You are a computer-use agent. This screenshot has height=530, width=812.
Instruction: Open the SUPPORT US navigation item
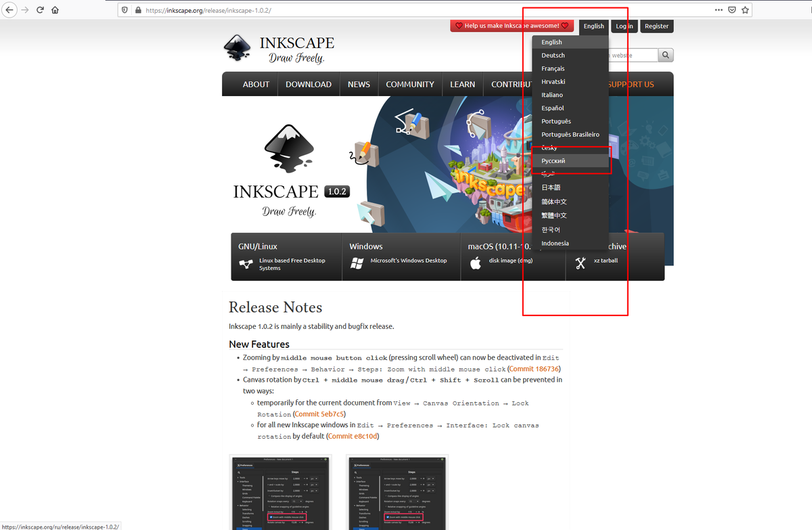631,85
